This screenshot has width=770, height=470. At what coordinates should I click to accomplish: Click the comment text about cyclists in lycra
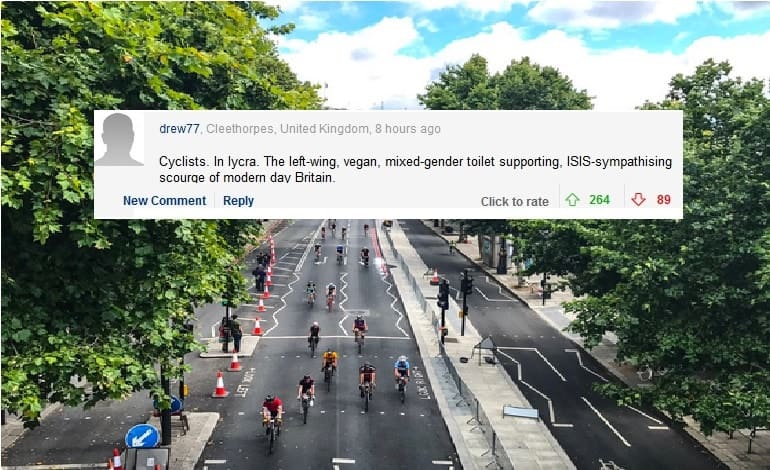pos(415,169)
